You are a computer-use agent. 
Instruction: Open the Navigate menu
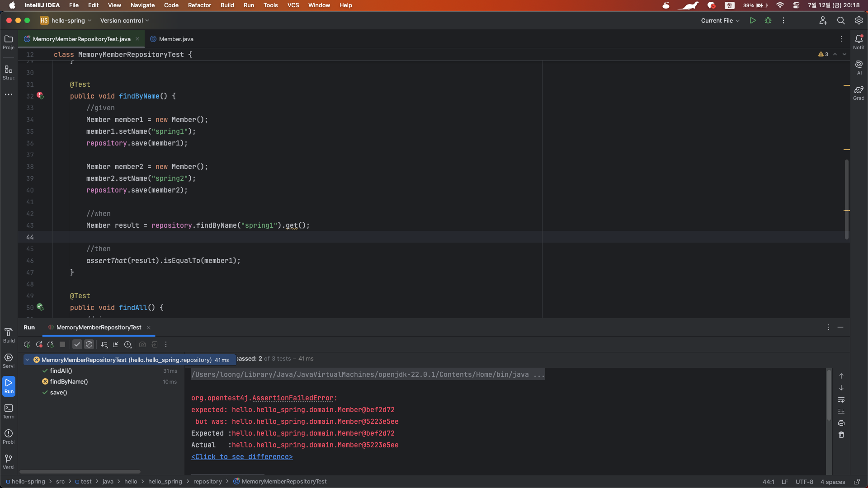coord(142,5)
